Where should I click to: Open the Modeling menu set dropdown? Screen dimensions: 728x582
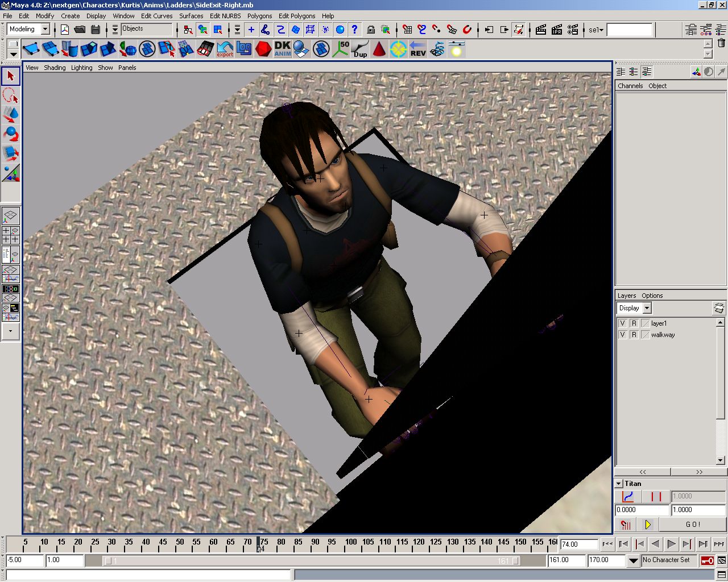(x=45, y=30)
